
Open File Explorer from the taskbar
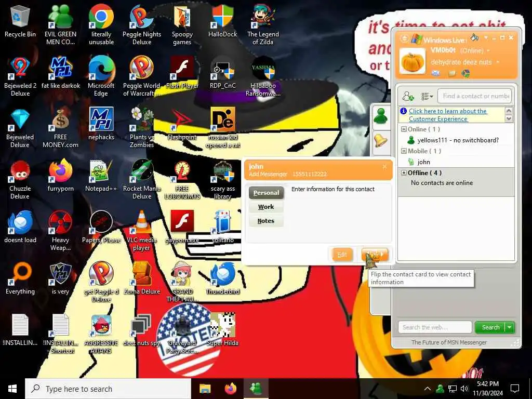click(x=205, y=389)
